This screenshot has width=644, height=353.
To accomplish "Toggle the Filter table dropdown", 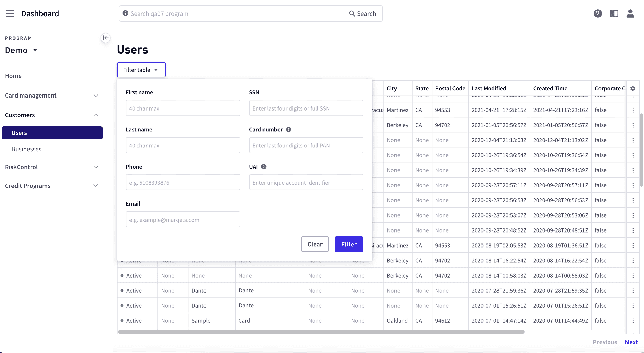I will point(141,70).
